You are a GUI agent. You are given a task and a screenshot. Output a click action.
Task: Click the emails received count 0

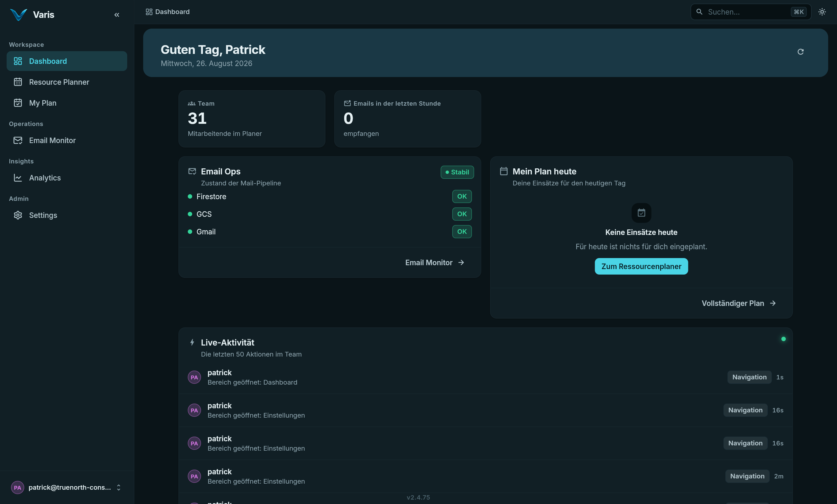point(349,119)
